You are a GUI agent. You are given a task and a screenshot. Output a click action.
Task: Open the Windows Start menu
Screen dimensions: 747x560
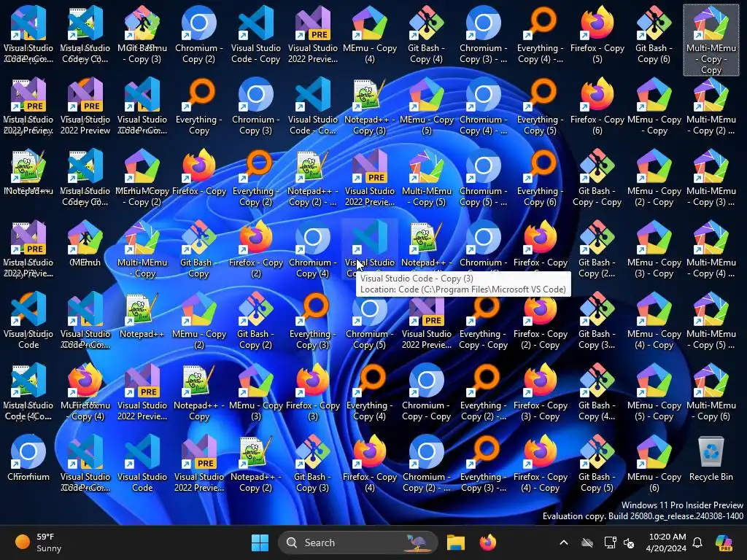(x=260, y=542)
